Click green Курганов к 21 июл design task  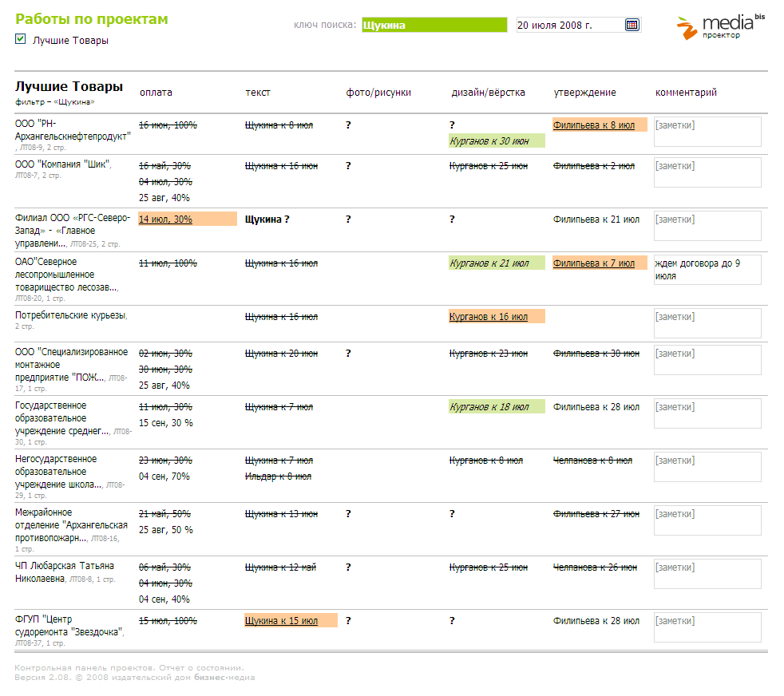489,263
